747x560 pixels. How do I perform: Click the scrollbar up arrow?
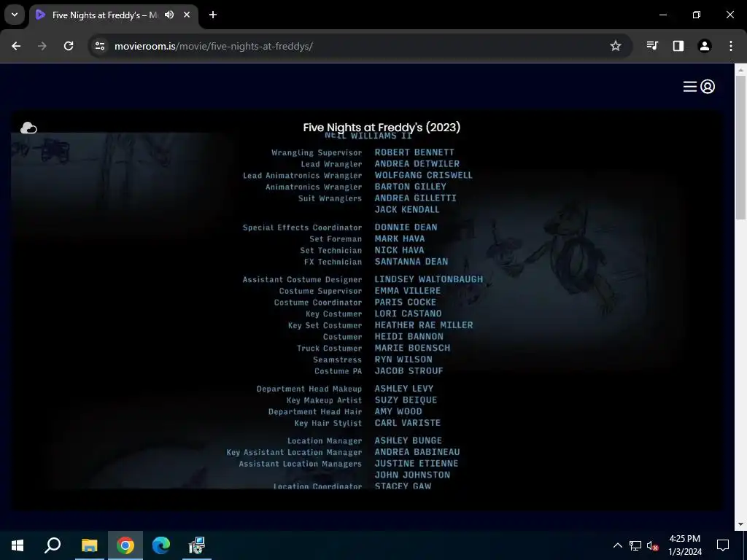(741, 69)
